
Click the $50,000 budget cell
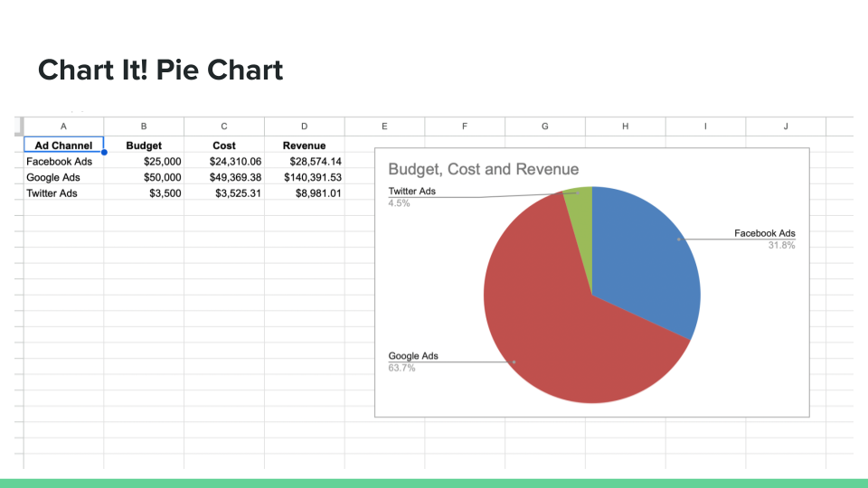(x=144, y=177)
